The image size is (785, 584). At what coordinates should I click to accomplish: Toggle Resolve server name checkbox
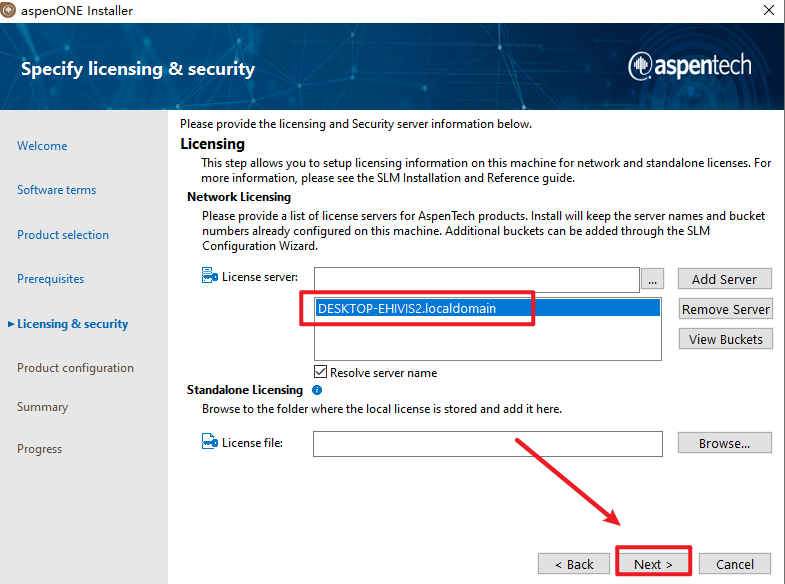321,373
